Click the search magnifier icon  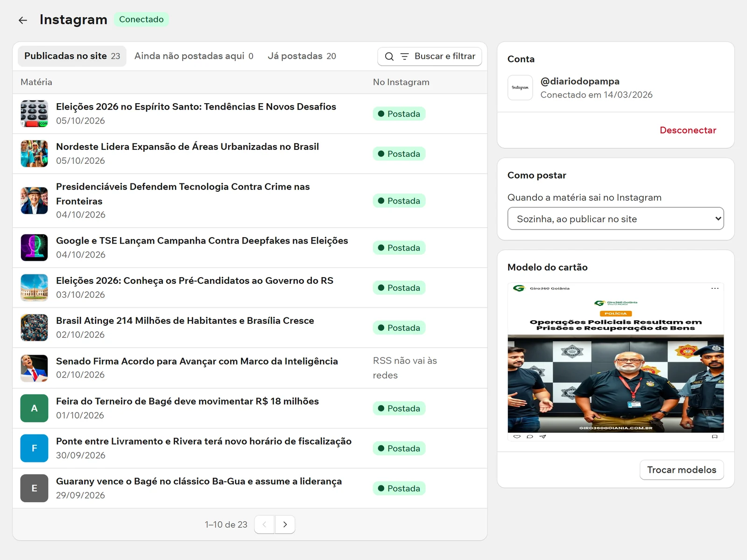(x=389, y=56)
